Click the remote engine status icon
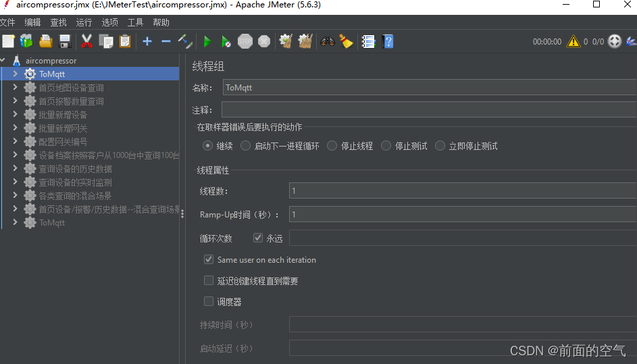Image resolution: width=637 pixels, height=364 pixels. pos(614,41)
